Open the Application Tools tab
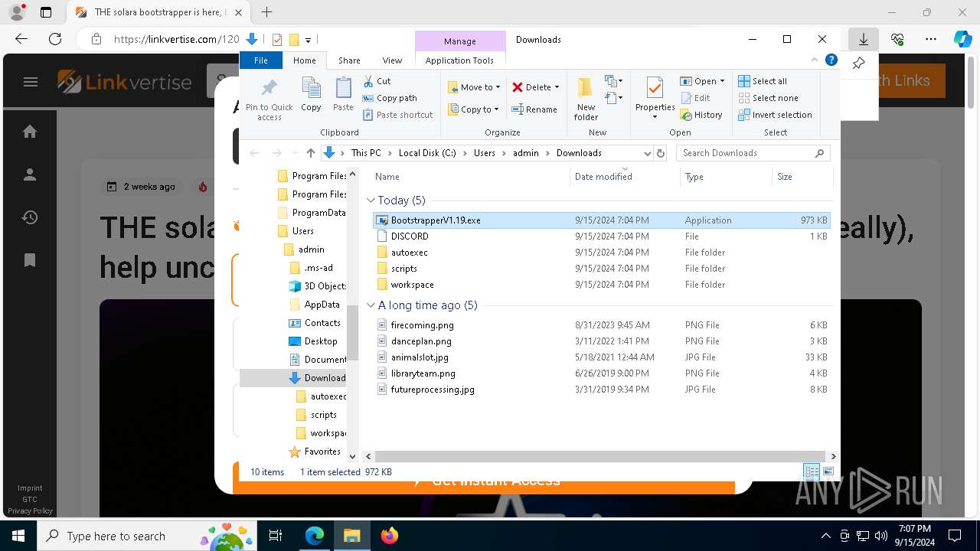This screenshot has height=551, width=980. click(459, 60)
